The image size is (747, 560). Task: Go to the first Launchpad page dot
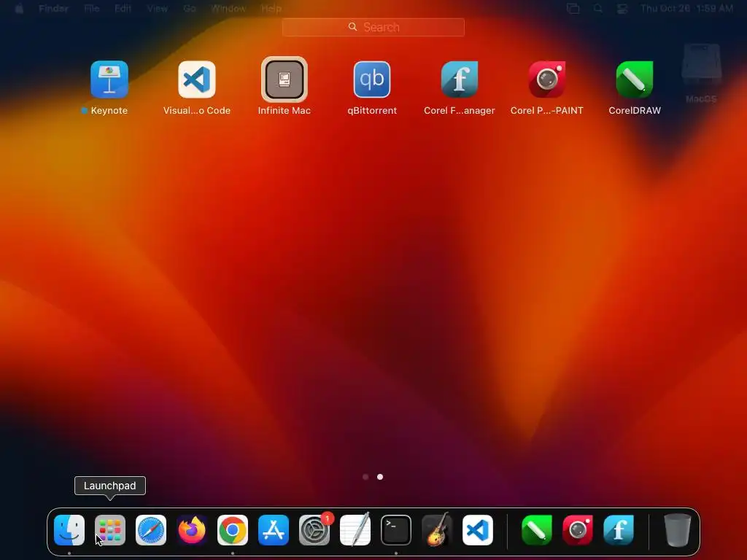[x=365, y=477]
